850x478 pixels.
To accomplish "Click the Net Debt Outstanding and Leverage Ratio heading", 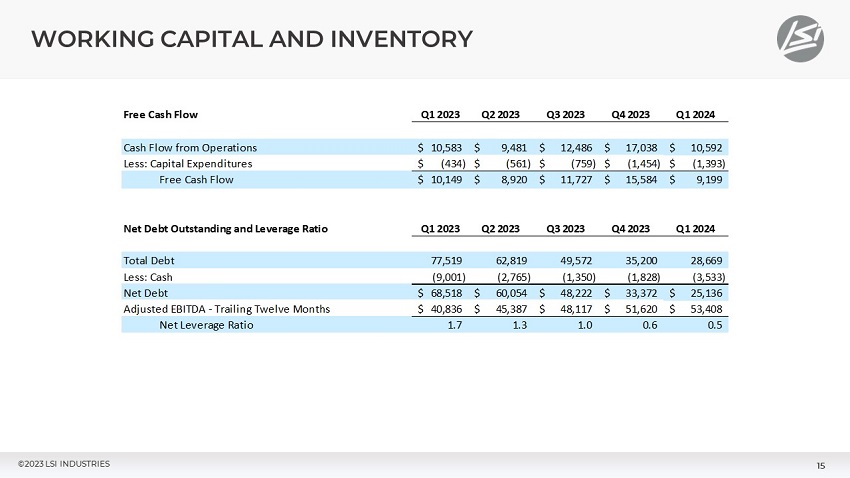I will click(225, 228).
